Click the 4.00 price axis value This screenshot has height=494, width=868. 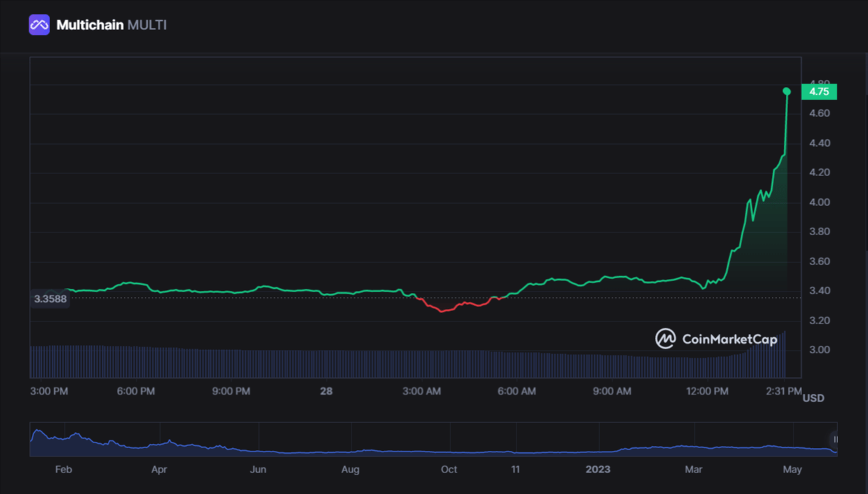click(x=820, y=202)
